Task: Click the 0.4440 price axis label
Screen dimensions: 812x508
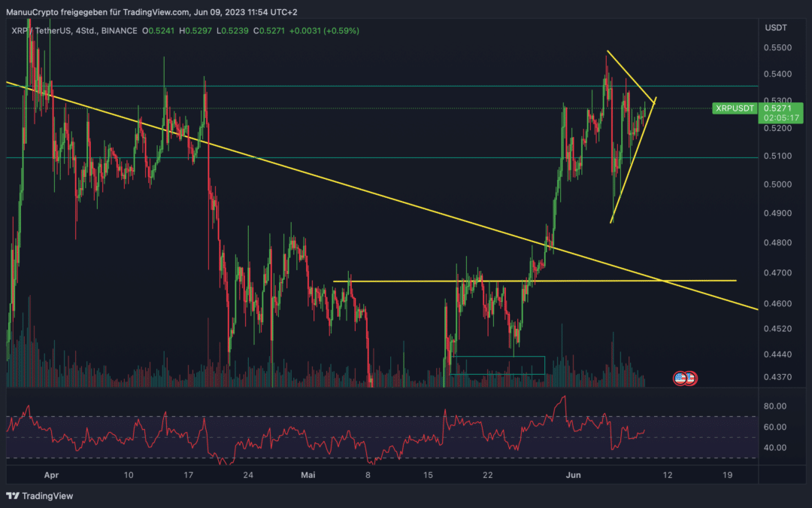Action: click(777, 354)
